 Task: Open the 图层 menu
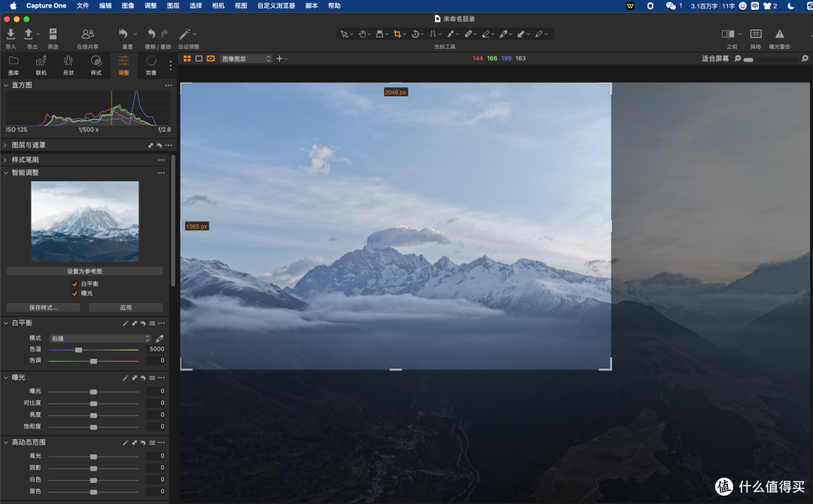click(173, 6)
